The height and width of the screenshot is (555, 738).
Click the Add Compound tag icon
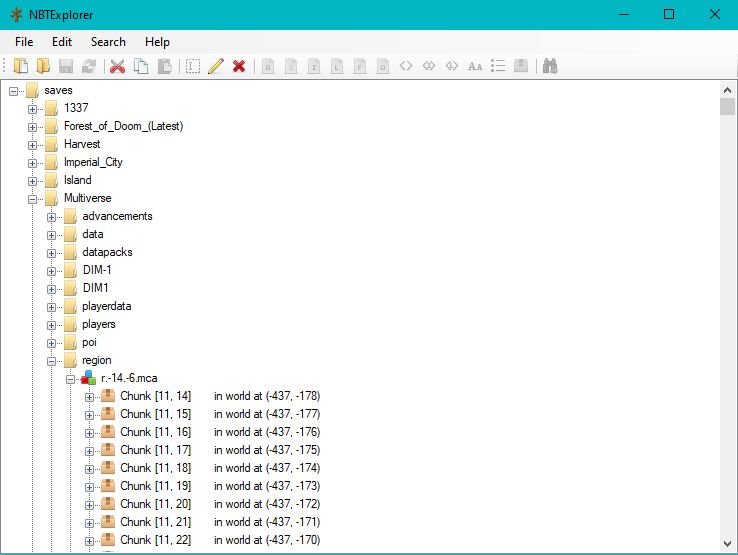click(521, 66)
